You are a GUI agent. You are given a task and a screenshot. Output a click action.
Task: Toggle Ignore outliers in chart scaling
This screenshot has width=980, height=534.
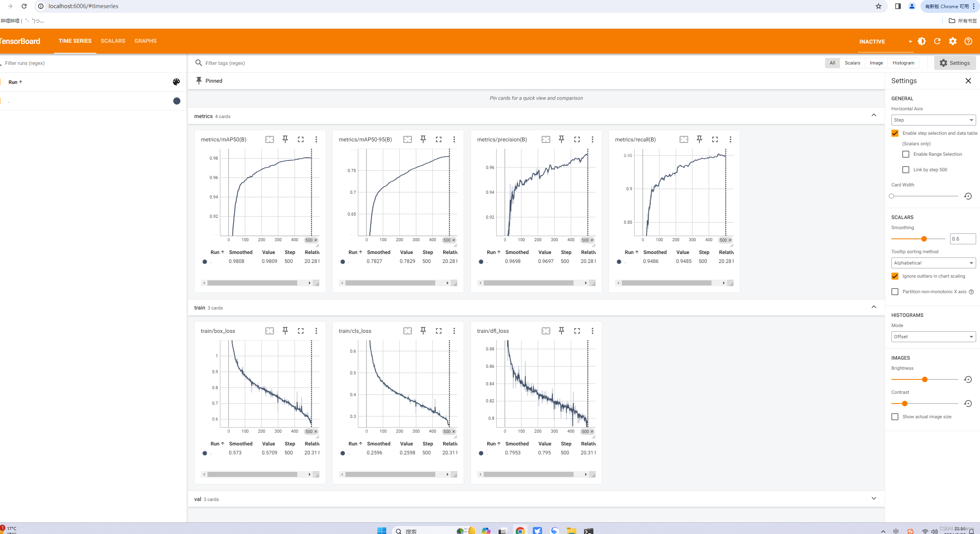895,276
